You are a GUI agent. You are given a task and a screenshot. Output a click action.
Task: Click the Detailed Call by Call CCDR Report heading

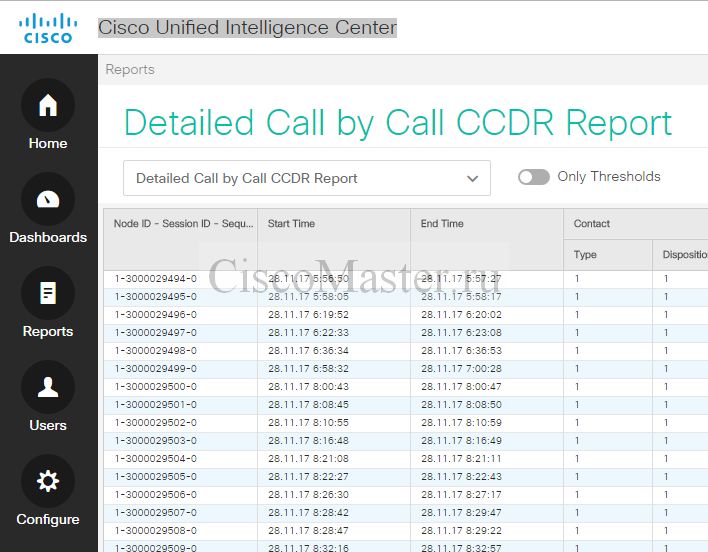point(398,123)
